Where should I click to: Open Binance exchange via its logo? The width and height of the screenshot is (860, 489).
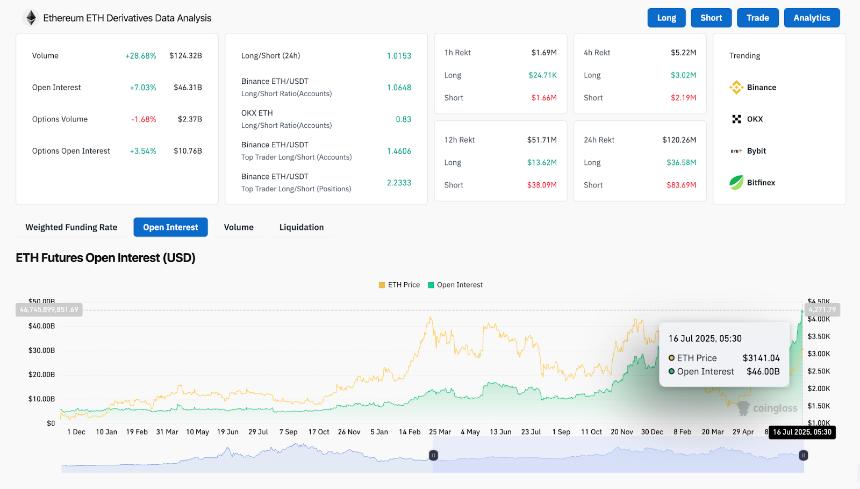[x=736, y=88]
